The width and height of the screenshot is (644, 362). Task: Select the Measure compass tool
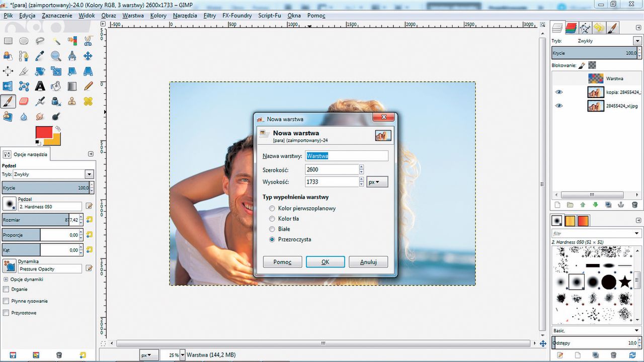72,56
